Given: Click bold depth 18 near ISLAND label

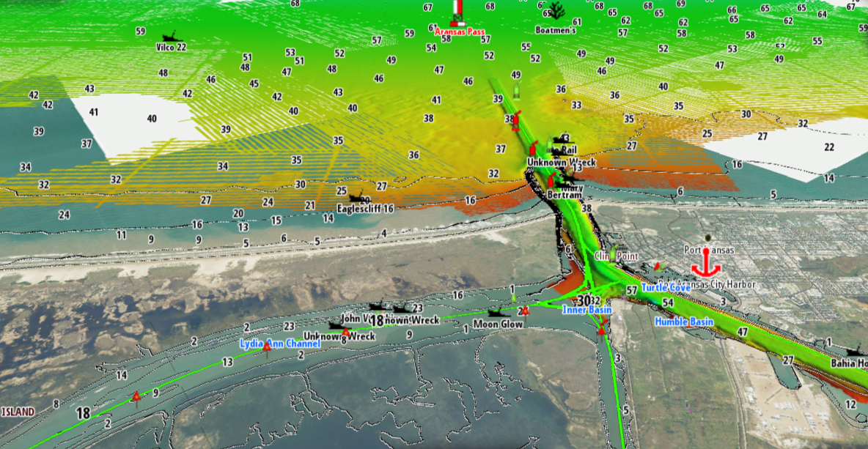Looking at the screenshot, I should (84, 414).
